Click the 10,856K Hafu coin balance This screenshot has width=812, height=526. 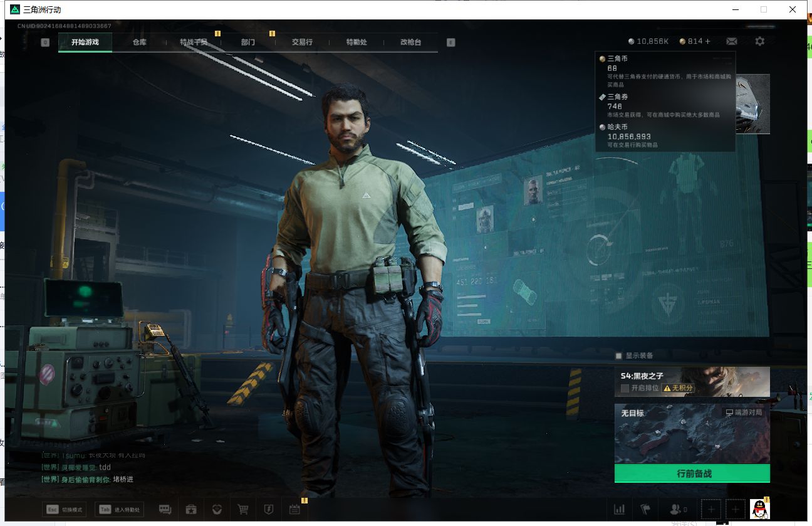pos(648,41)
